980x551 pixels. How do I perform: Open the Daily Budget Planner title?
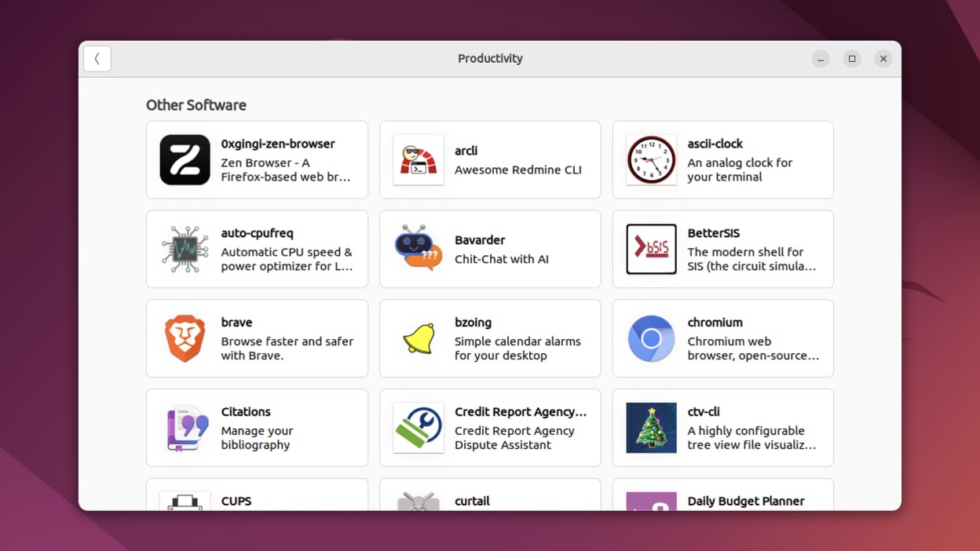point(745,501)
